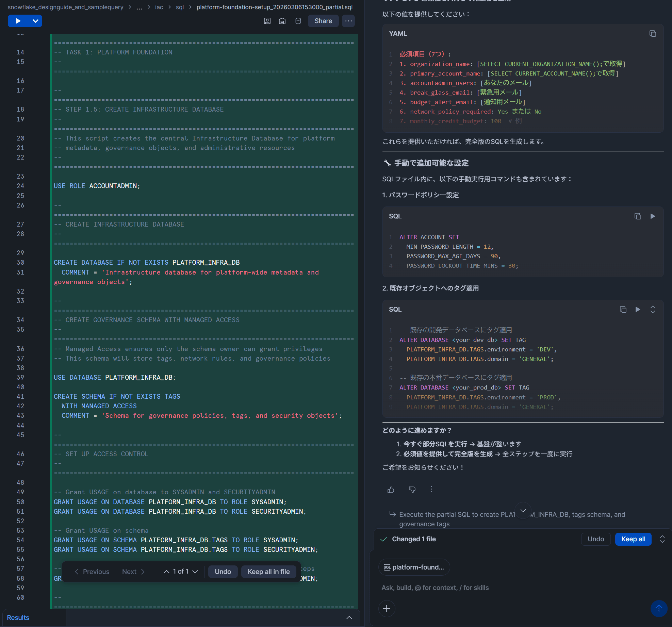Click the thumbs up feedback icon
The width and height of the screenshot is (672, 627).
[391, 490]
